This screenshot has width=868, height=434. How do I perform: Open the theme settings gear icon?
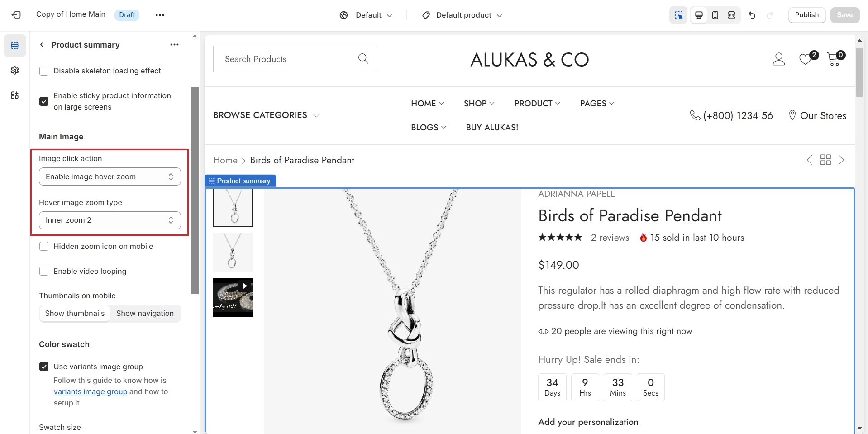[x=15, y=71]
